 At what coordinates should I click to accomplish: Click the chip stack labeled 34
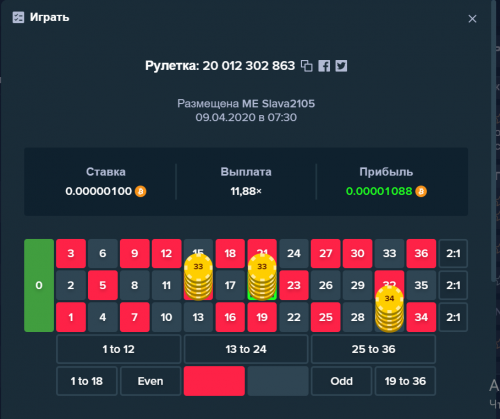(x=389, y=308)
